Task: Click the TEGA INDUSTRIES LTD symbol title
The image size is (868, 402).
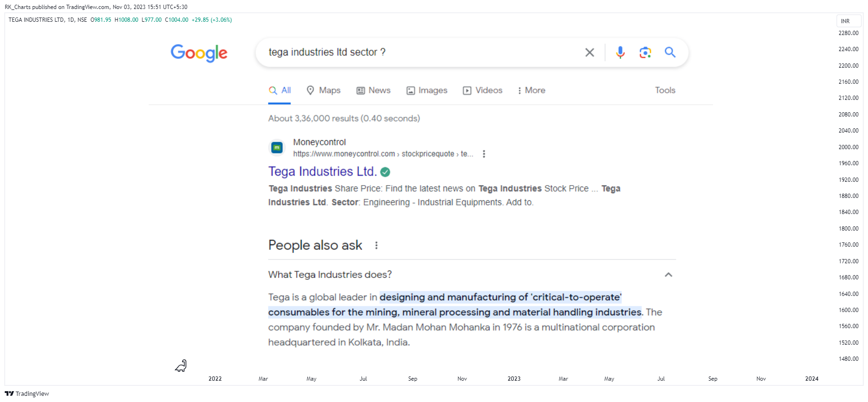Action: (x=36, y=20)
